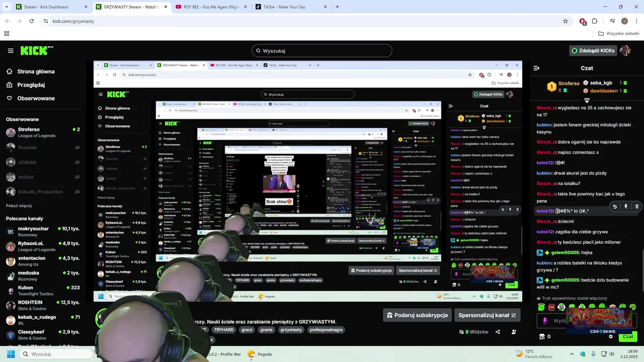Open recommended channel mokrysuchar

[43, 231]
